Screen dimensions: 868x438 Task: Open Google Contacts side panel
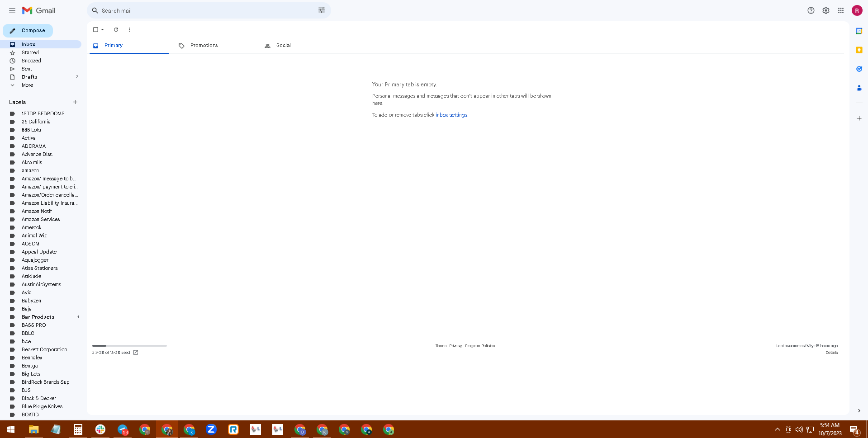(x=859, y=88)
